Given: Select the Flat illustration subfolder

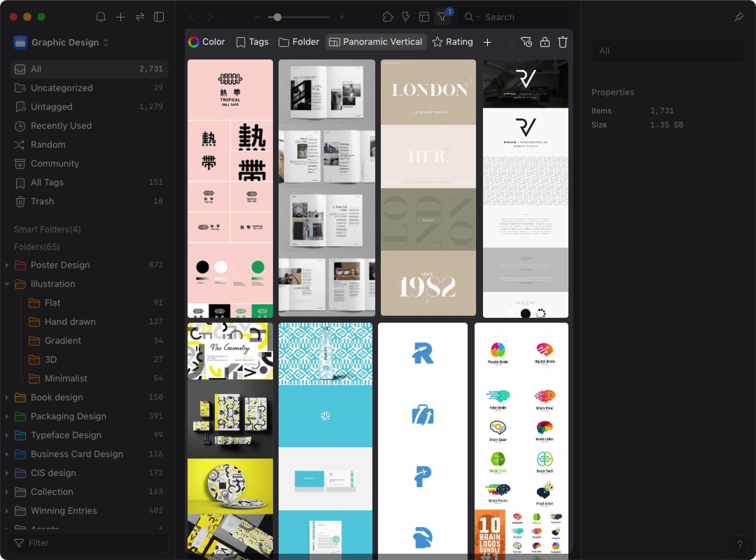Looking at the screenshot, I should coord(52,302).
